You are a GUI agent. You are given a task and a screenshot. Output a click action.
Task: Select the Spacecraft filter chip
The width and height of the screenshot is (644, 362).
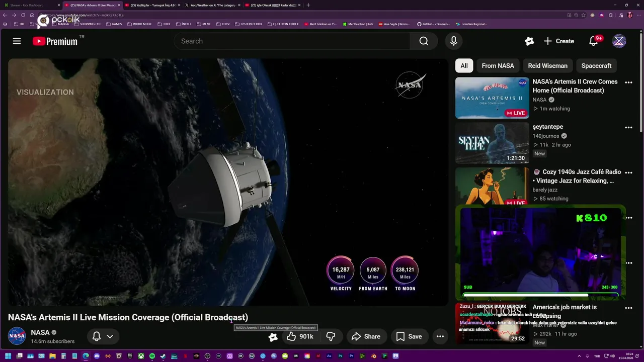click(x=596, y=66)
